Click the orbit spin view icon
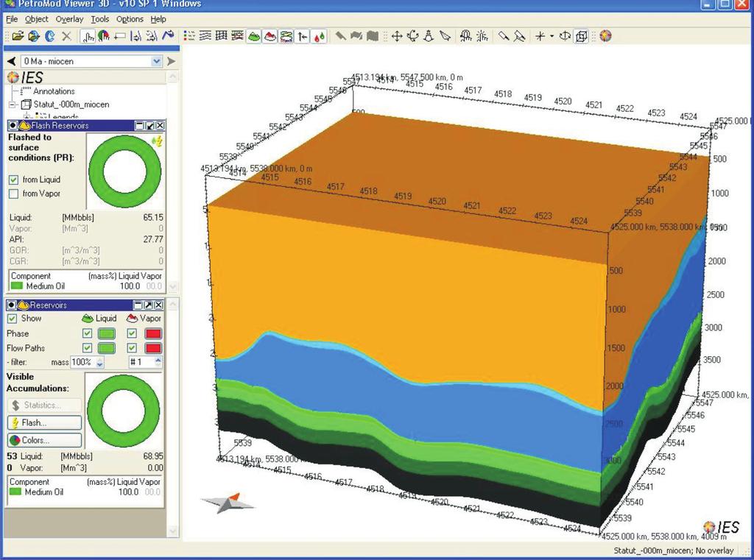The height and width of the screenshot is (560, 754). (566, 36)
